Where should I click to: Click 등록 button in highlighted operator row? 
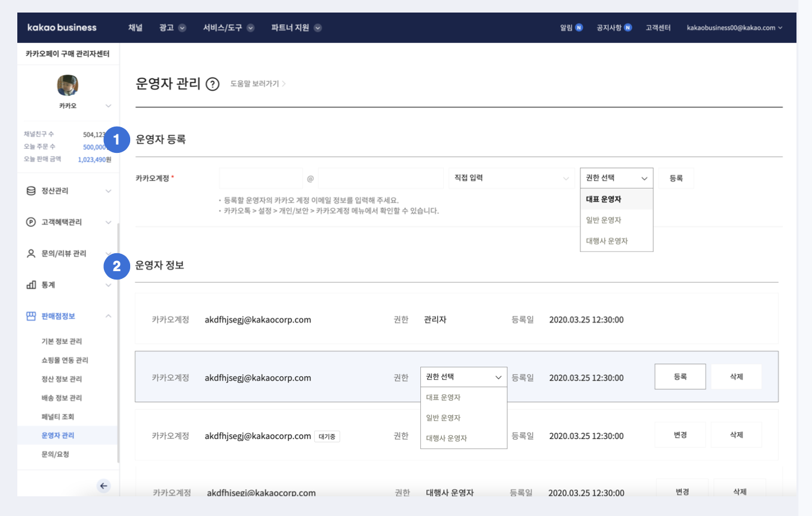(x=680, y=377)
